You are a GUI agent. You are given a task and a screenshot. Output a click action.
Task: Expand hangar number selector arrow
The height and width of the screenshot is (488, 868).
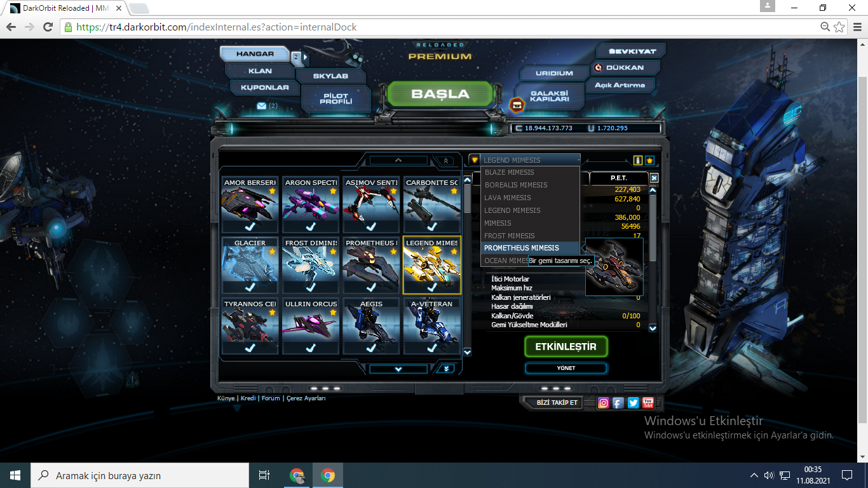[305, 57]
